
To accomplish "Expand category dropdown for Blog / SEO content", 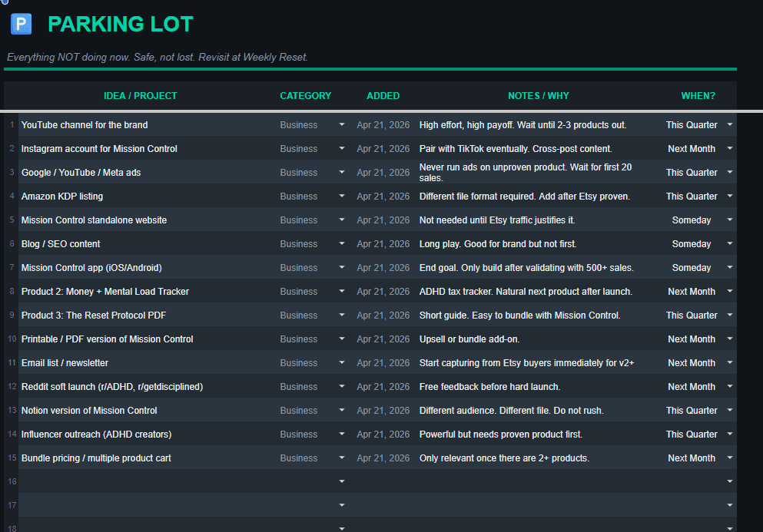I will pos(342,243).
